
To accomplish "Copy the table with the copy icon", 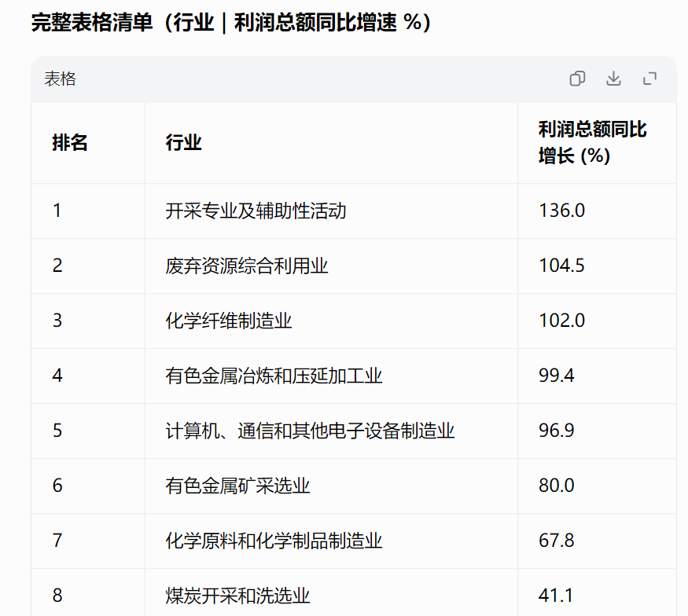I will pyautogui.click(x=577, y=79).
